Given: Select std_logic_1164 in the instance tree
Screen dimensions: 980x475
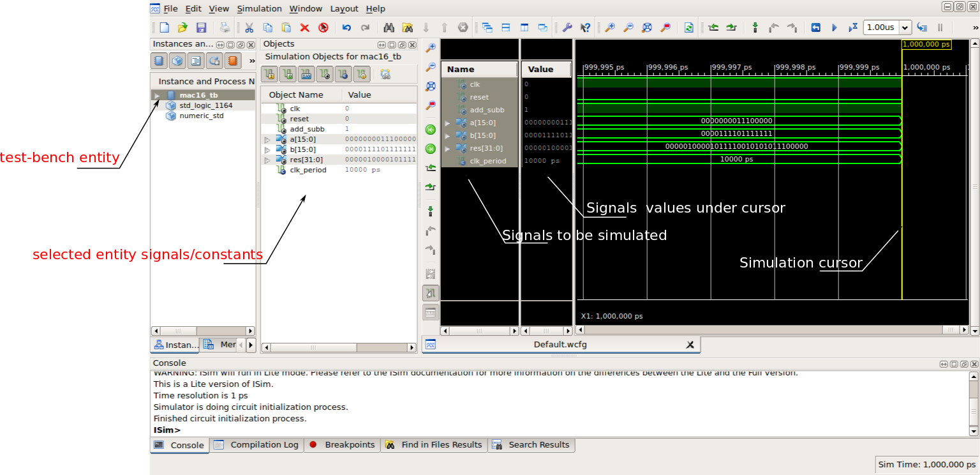Looking at the screenshot, I should (205, 105).
